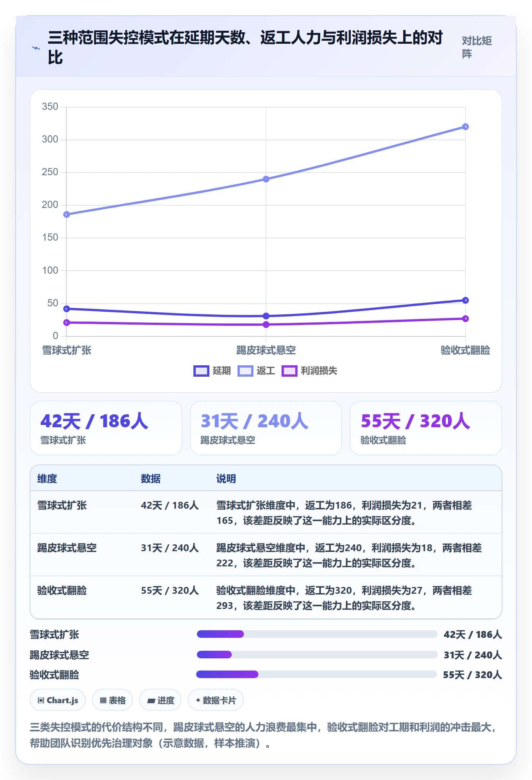Open the 55天 / 320人 data card
This screenshot has width=532, height=780.
point(426,428)
